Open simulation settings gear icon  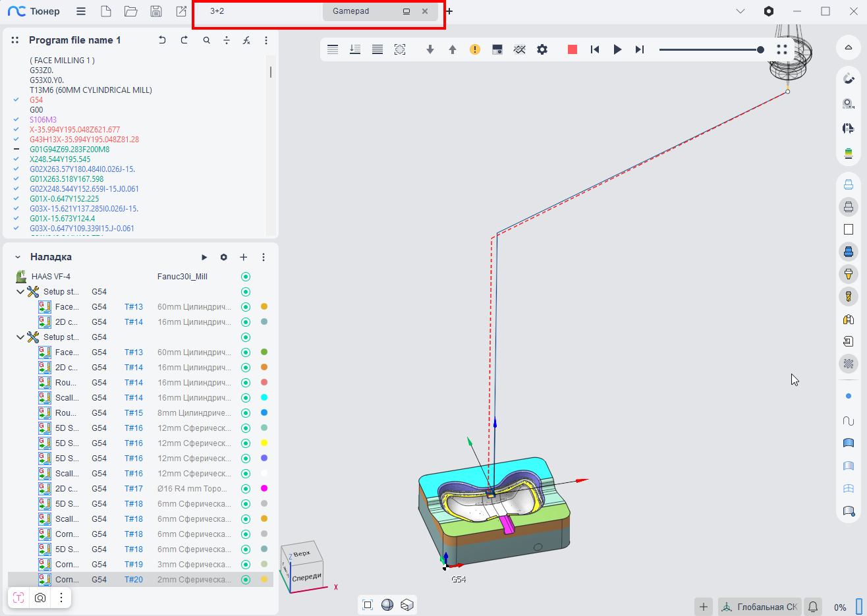pyautogui.click(x=542, y=49)
